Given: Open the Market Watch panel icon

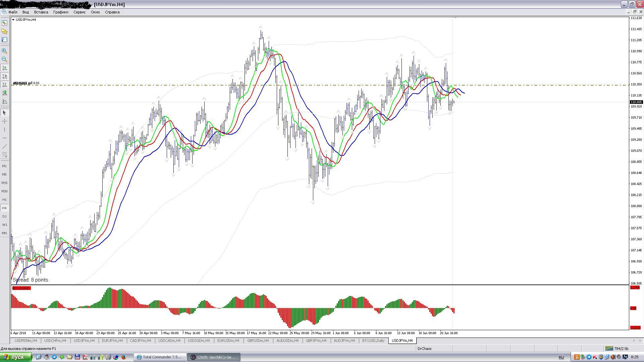Looking at the screenshot, I should coord(4,23).
